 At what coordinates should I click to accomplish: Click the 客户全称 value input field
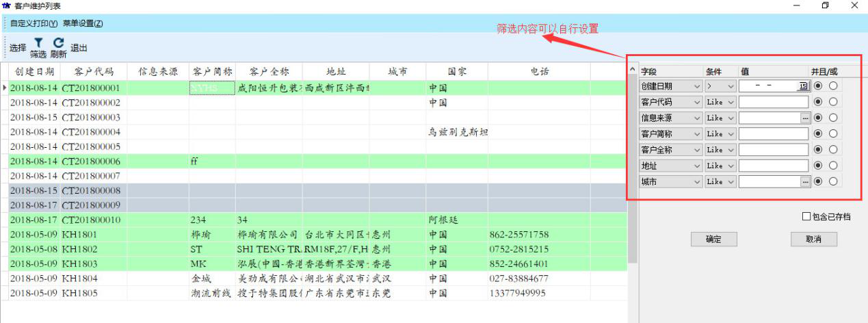(774, 149)
